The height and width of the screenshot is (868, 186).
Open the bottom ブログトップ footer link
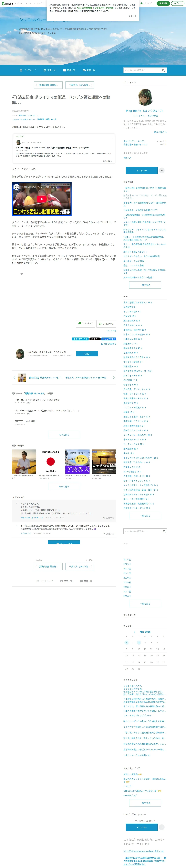(x=45, y=581)
